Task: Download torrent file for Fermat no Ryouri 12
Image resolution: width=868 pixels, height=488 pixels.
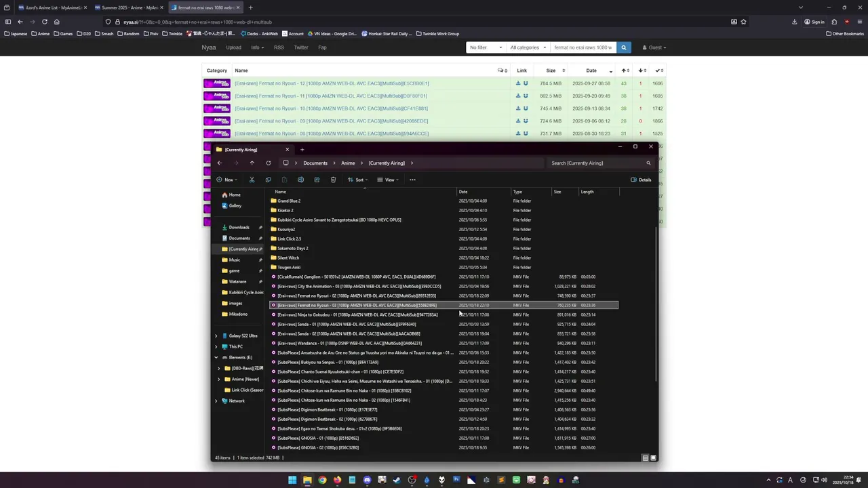Action: pos(518,83)
